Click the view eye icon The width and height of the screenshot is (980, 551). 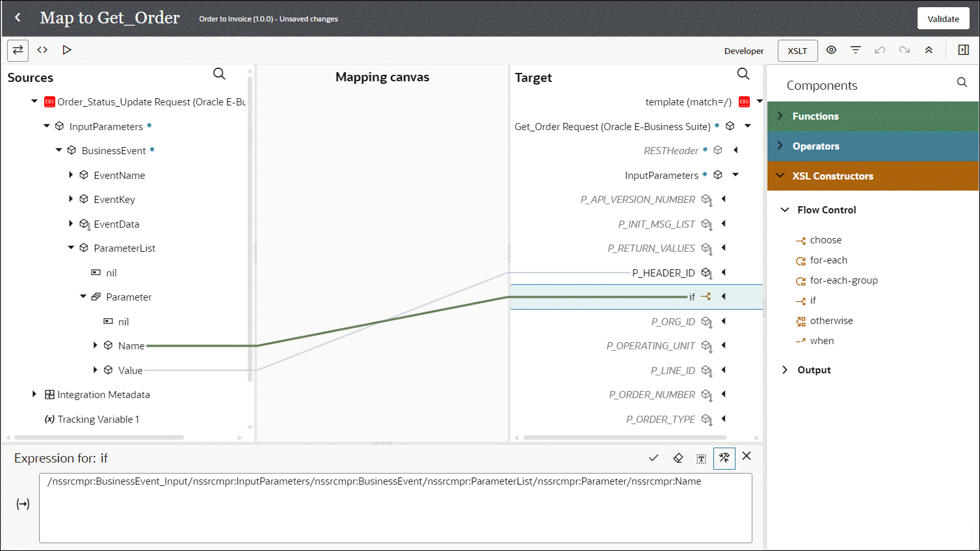point(831,50)
